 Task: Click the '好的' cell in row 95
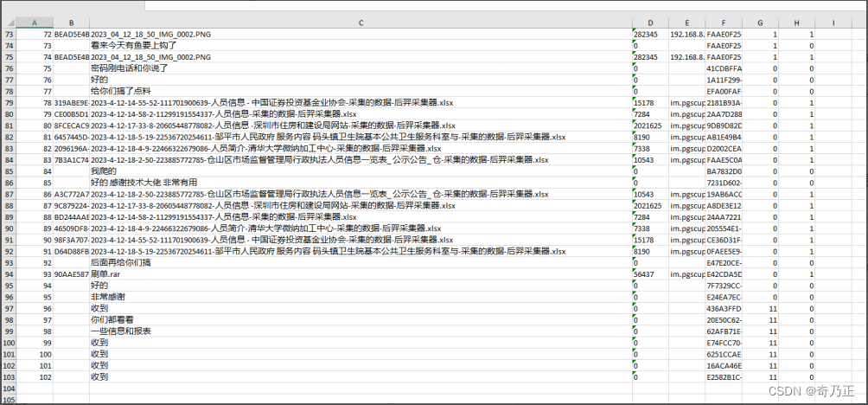click(361, 286)
